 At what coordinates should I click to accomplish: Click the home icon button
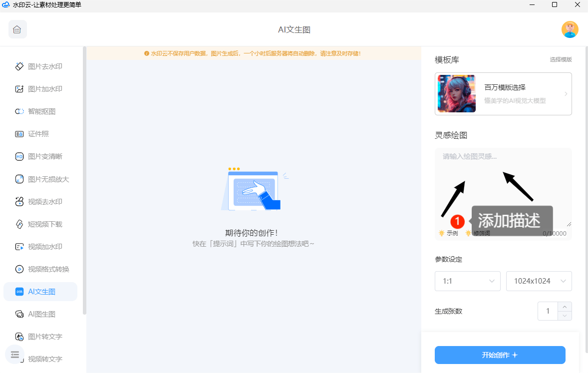17,29
